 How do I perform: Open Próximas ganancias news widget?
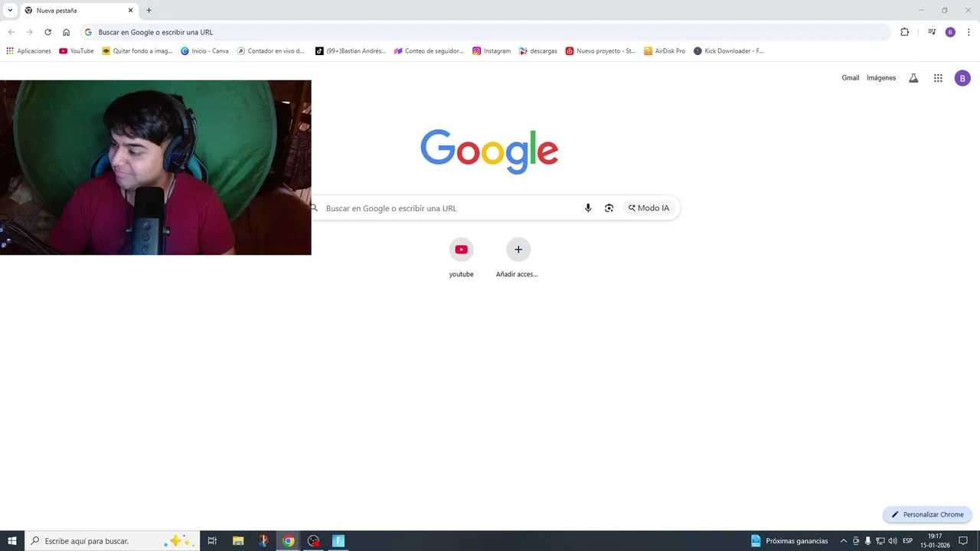point(790,541)
